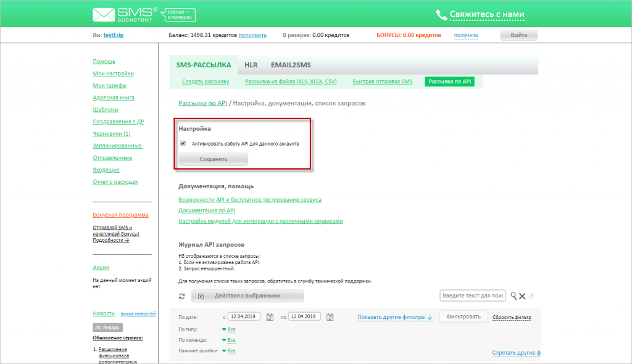Image resolution: width=632 pixels, height=364 pixels.
Task: Open the Быстрая отправка SMS subtab
Action: tap(383, 81)
